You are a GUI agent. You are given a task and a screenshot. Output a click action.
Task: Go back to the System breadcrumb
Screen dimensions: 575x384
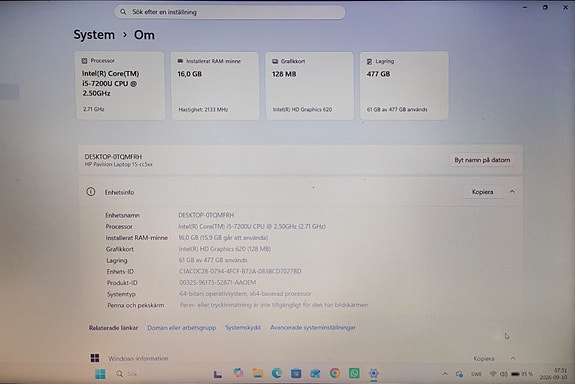coord(94,35)
